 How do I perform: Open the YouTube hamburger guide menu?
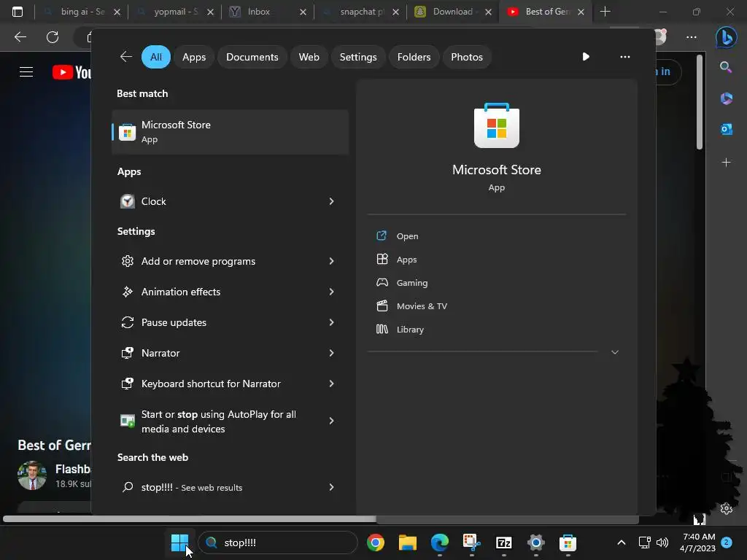26,72
